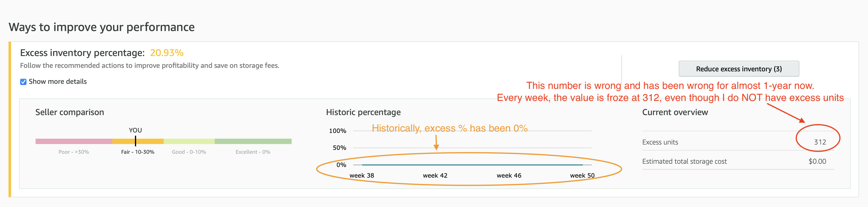Click Estimated total storage cost label
Image resolution: width=868 pixels, height=207 pixels.
[x=684, y=161]
